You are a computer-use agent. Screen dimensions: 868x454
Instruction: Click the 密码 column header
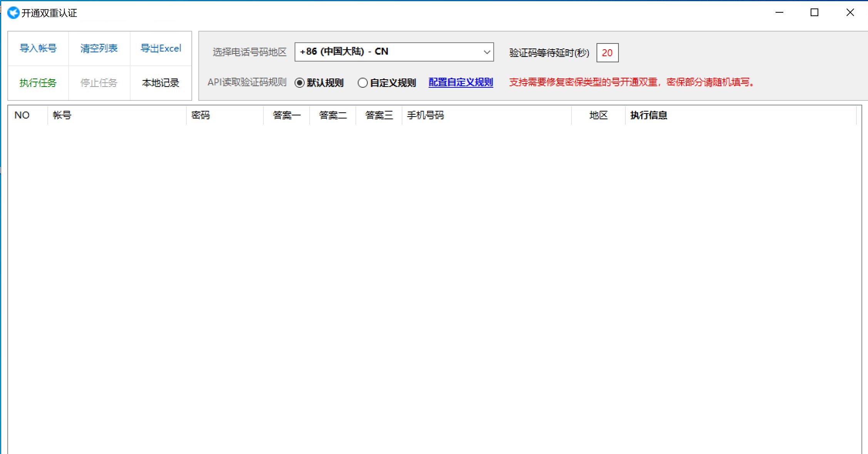point(225,115)
